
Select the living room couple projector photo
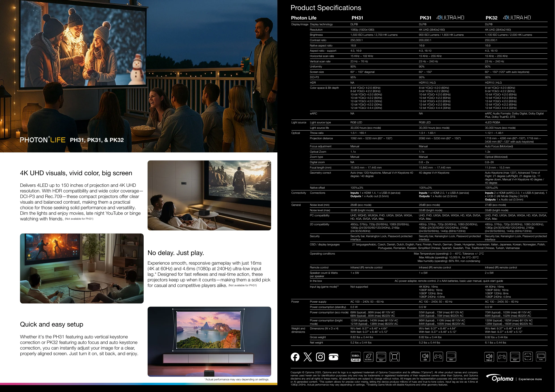[x=209, y=195]
